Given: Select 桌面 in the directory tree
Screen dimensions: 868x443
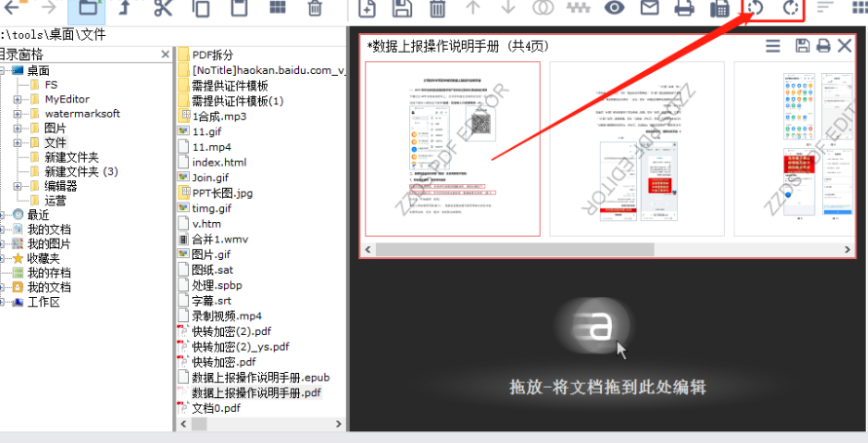Looking at the screenshot, I should click(x=38, y=71).
